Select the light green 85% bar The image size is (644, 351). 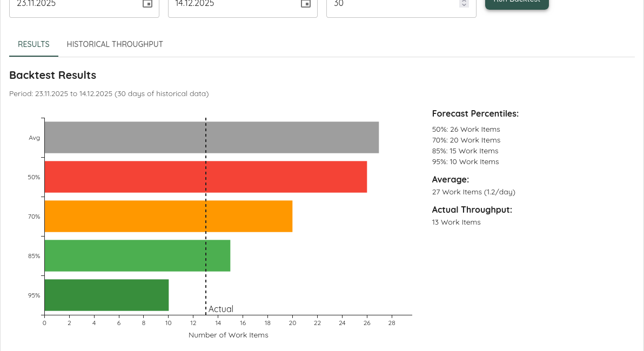137,256
